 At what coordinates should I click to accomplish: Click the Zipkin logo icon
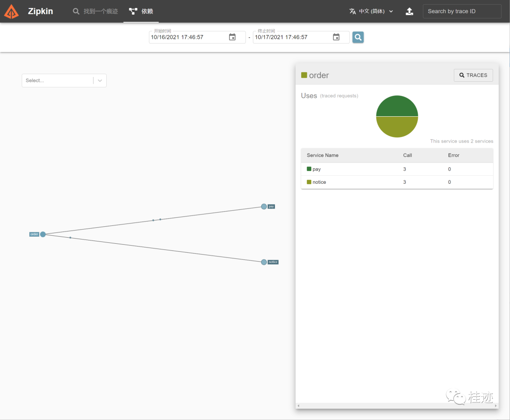(x=11, y=12)
